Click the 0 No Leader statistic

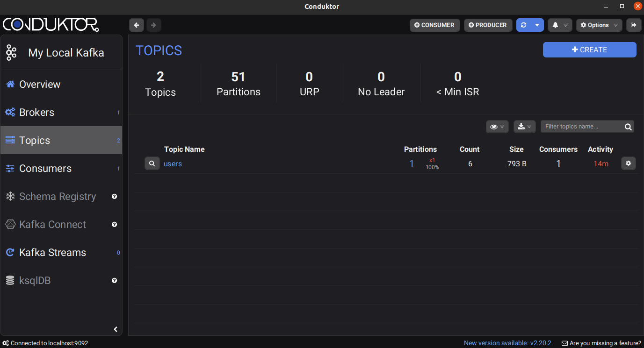[381, 84]
